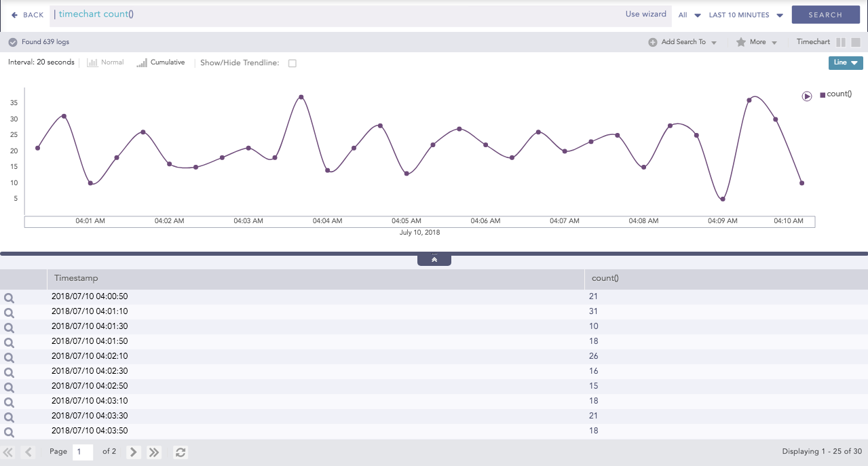Switch to the Cumulative chart icon

140,62
